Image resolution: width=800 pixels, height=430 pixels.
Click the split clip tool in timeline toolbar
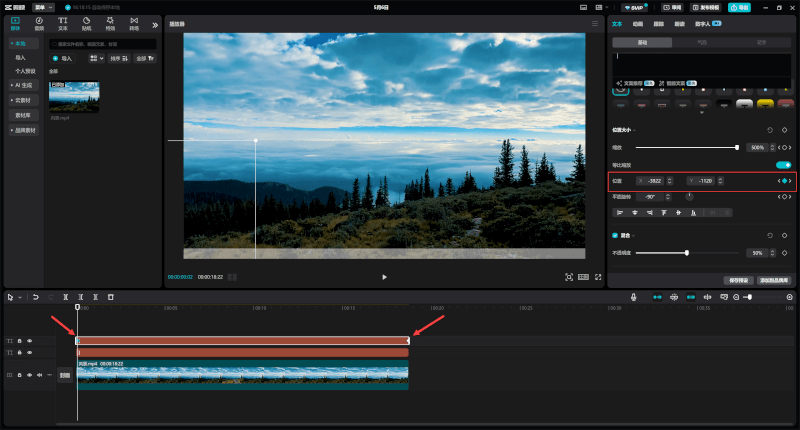coord(65,297)
